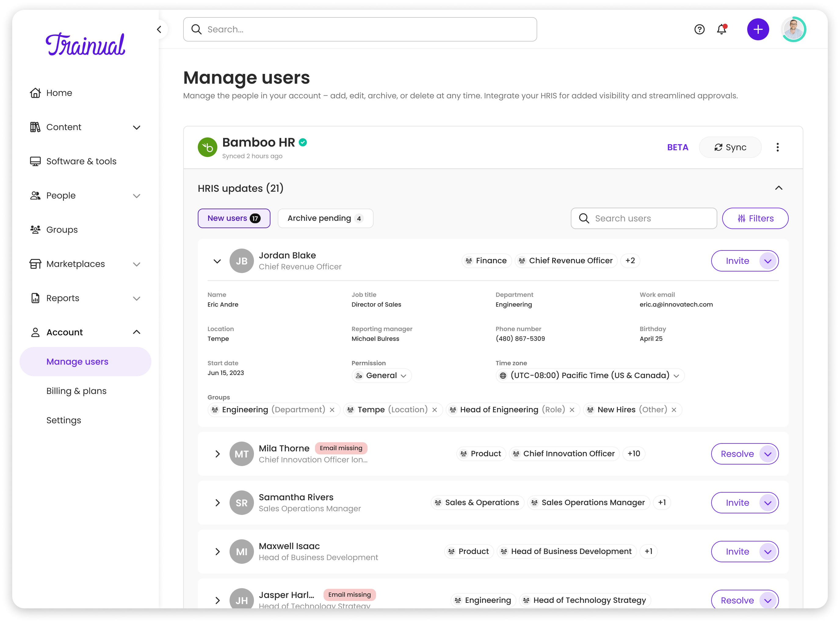Screen dimensions: 840x623
Task: Open the Home menu item
Action: [59, 93]
